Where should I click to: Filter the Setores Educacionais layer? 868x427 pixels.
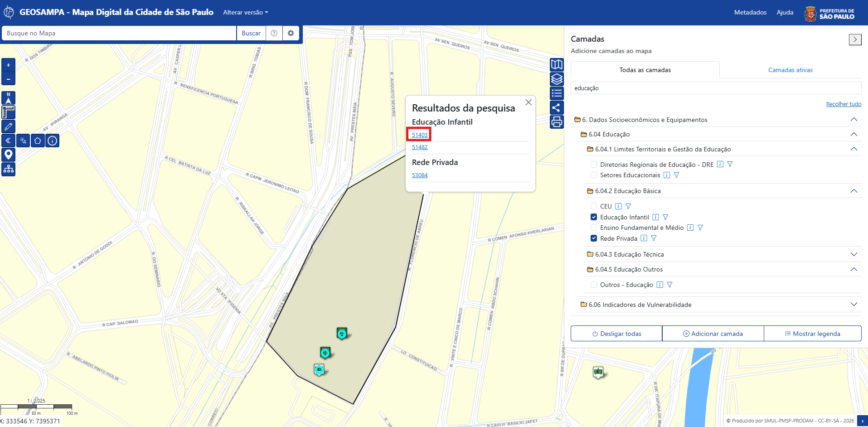677,175
